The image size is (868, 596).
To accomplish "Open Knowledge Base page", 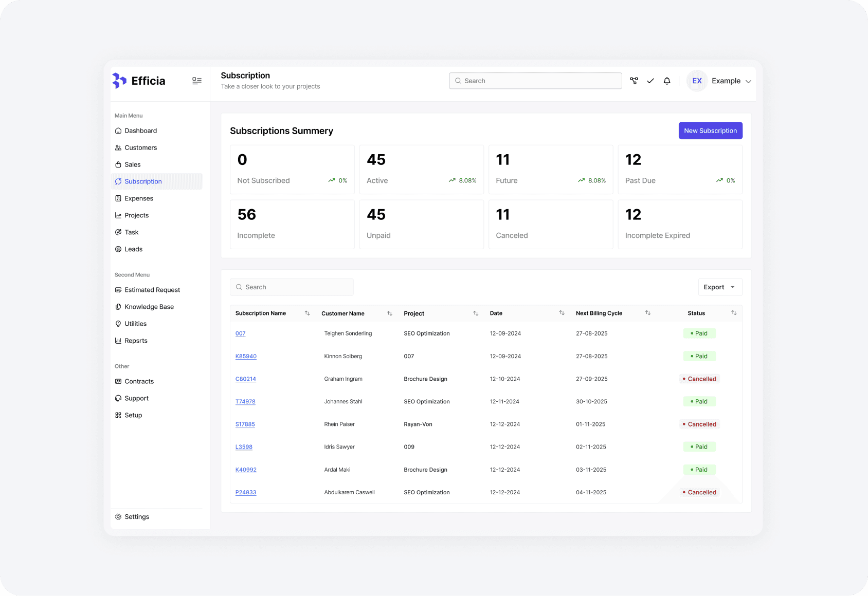I will [x=156, y=307].
